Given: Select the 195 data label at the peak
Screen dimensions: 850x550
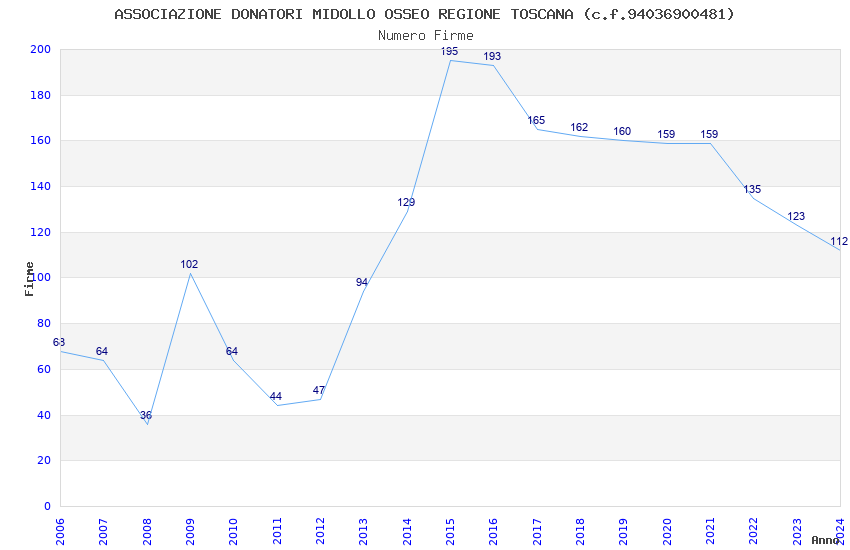Looking at the screenshot, I should (x=449, y=51).
